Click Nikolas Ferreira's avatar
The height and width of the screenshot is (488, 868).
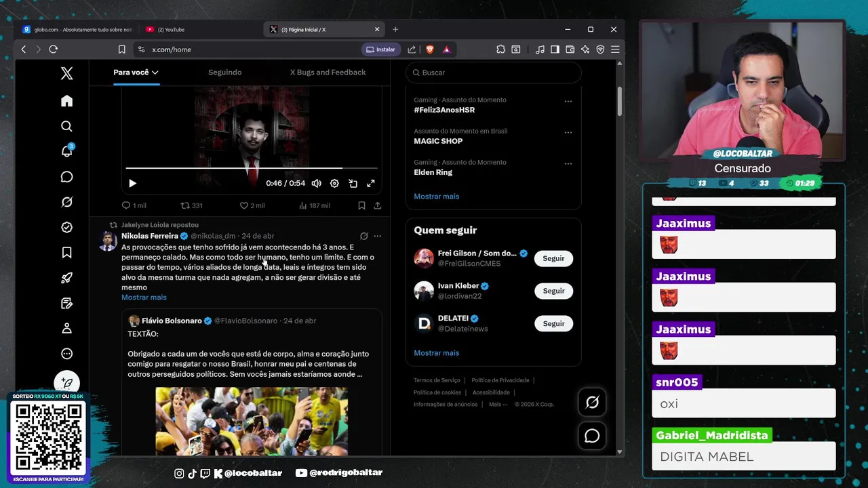coord(107,241)
